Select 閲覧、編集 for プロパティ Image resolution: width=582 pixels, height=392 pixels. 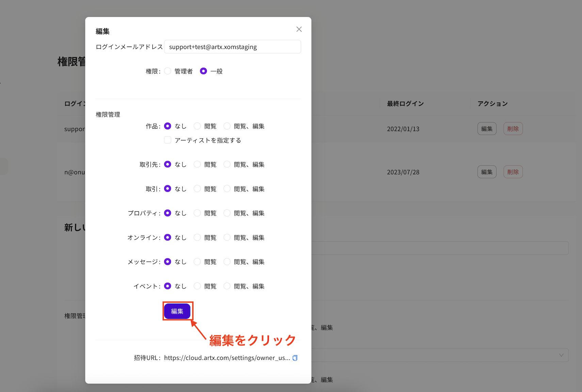point(227,213)
